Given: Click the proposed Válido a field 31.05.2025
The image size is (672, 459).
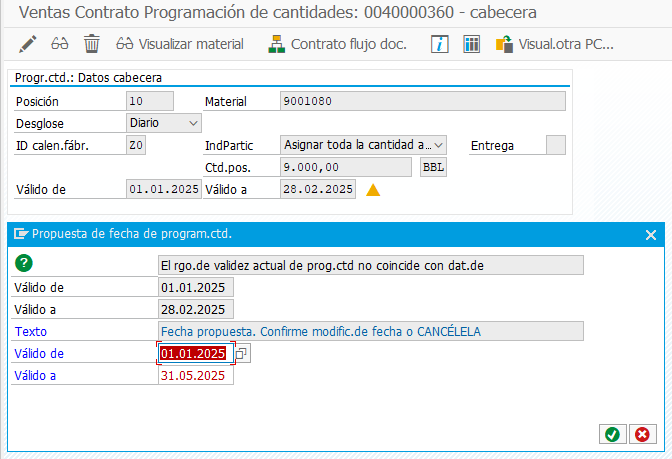Looking at the screenshot, I should point(196,375).
